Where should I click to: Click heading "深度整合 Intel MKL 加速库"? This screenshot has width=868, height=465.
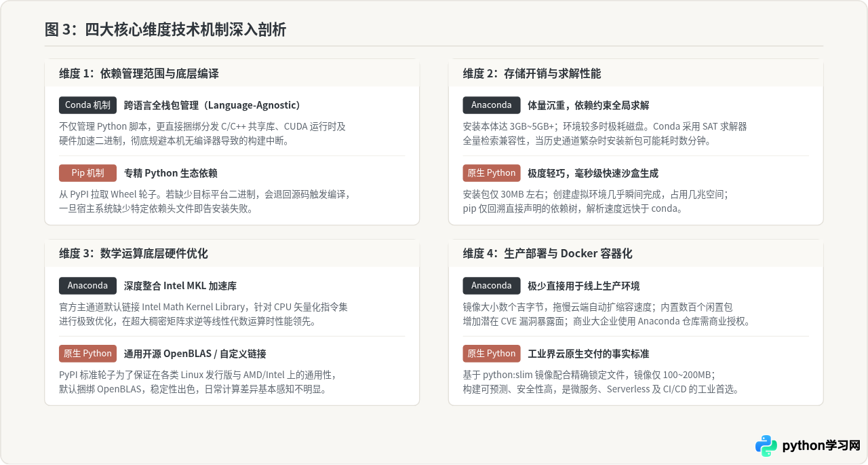coord(180,286)
